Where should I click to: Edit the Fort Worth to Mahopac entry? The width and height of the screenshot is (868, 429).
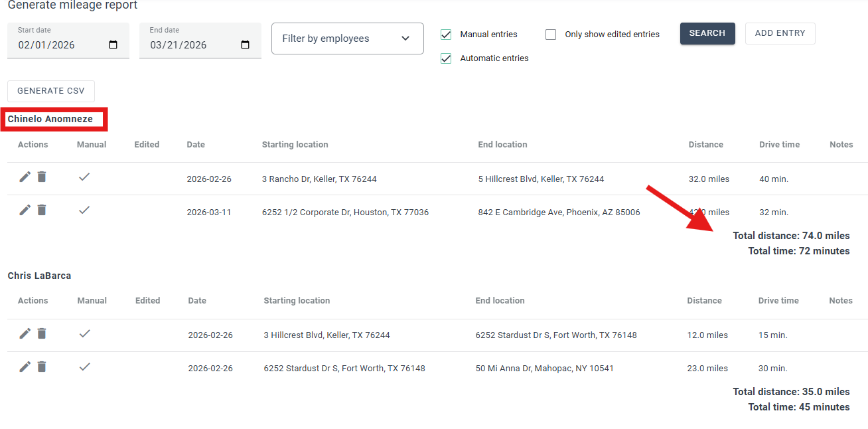[x=25, y=367]
